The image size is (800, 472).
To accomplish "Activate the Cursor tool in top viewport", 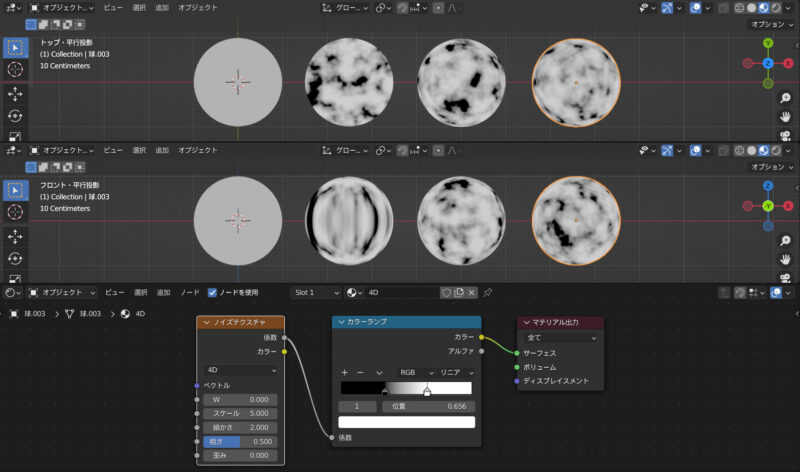I will pos(15,69).
